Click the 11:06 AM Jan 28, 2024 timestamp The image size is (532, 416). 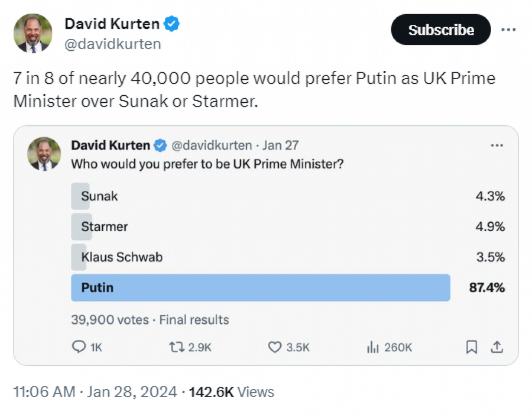click(x=95, y=392)
